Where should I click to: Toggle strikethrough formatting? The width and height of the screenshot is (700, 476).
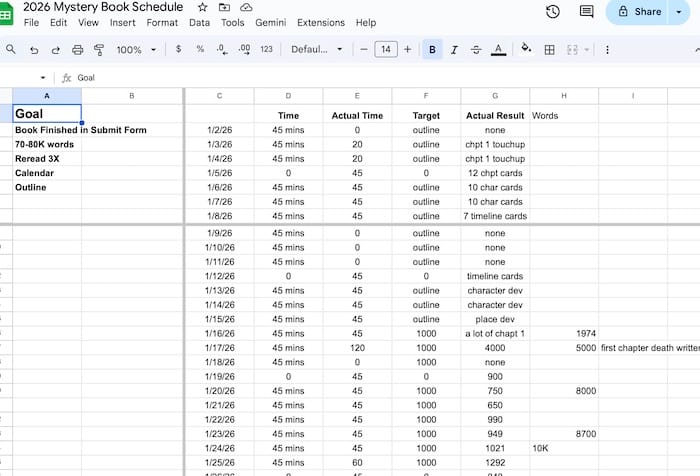476,50
